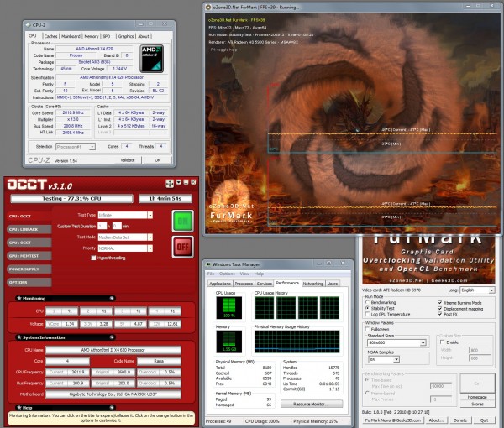Switch to the Caches tab in CPU-Z
The height and width of the screenshot is (428, 504).
pyautogui.click(x=50, y=36)
